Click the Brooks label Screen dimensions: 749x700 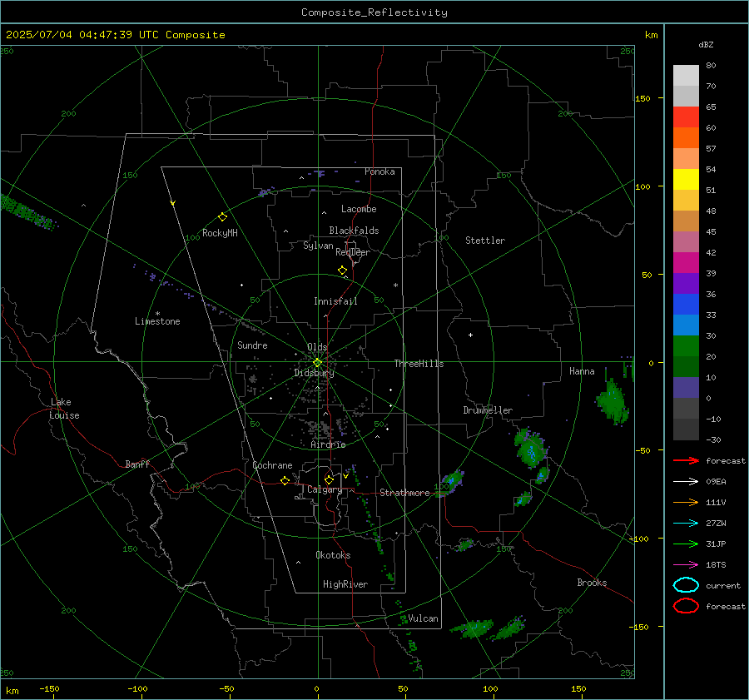coord(592,583)
